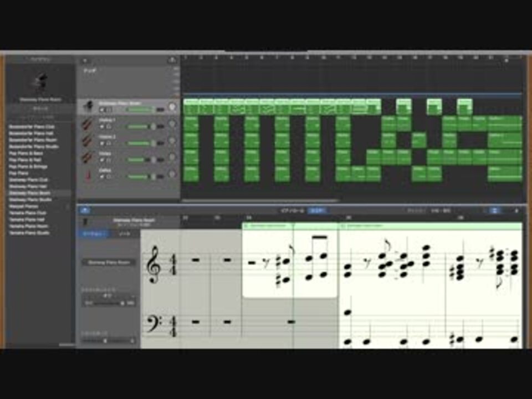Click the horizontal scrollbar under the tracks
The height and width of the screenshot is (399, 532).
click(259, 201)
